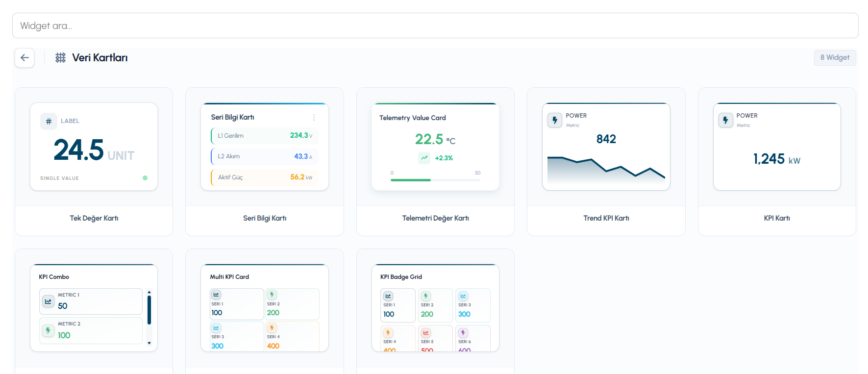
Task: Click the 8 Widget badge
Action: click(x=835, y=58)
